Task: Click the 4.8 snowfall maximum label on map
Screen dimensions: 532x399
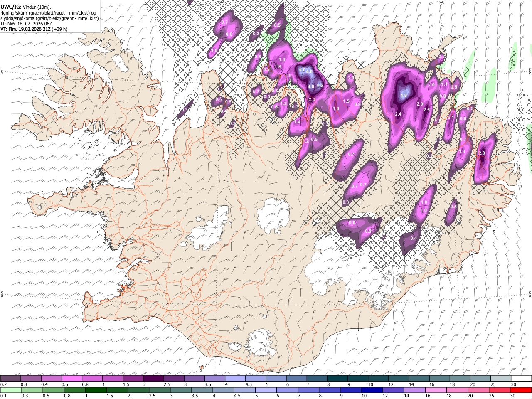Action: point(403,95)
